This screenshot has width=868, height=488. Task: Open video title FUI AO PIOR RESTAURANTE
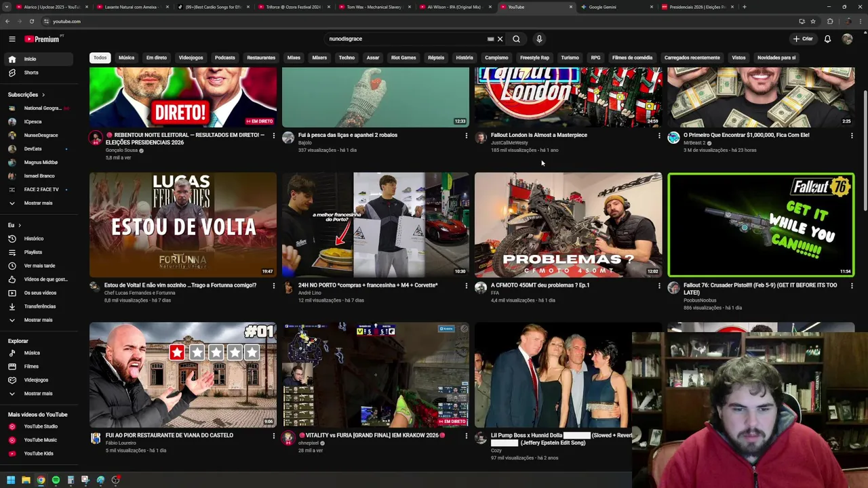point(169,436)
